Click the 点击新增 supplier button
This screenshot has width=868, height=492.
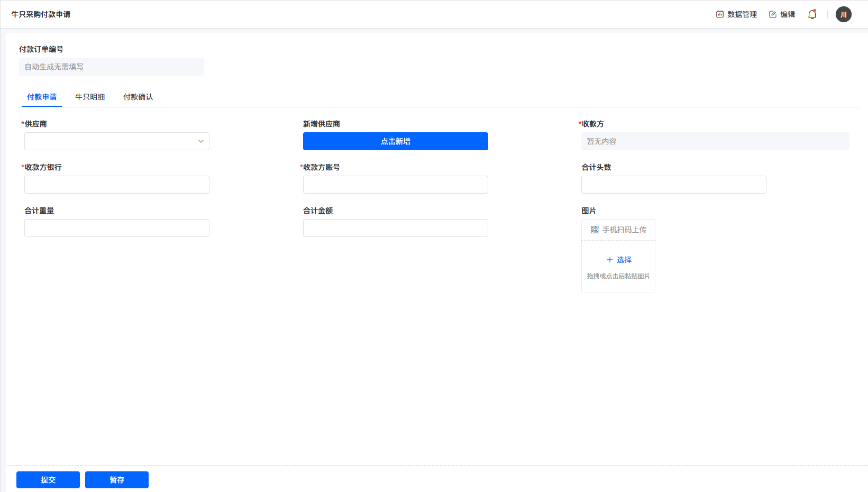coord(395,141)
